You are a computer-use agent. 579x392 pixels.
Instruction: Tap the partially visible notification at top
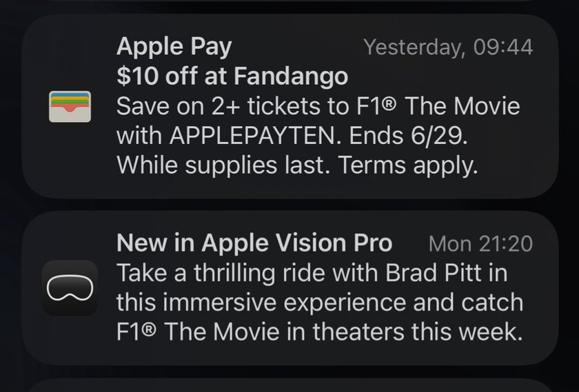290,1
